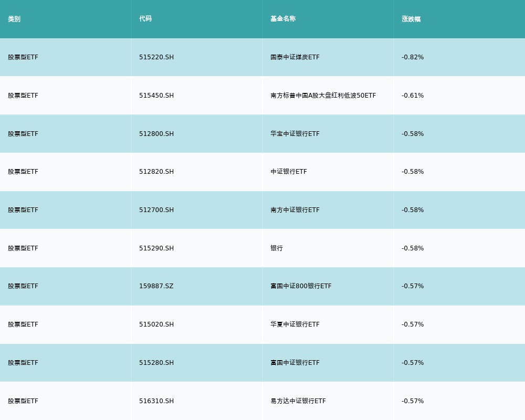Click fund code 512820.SH

pos(156,172)
